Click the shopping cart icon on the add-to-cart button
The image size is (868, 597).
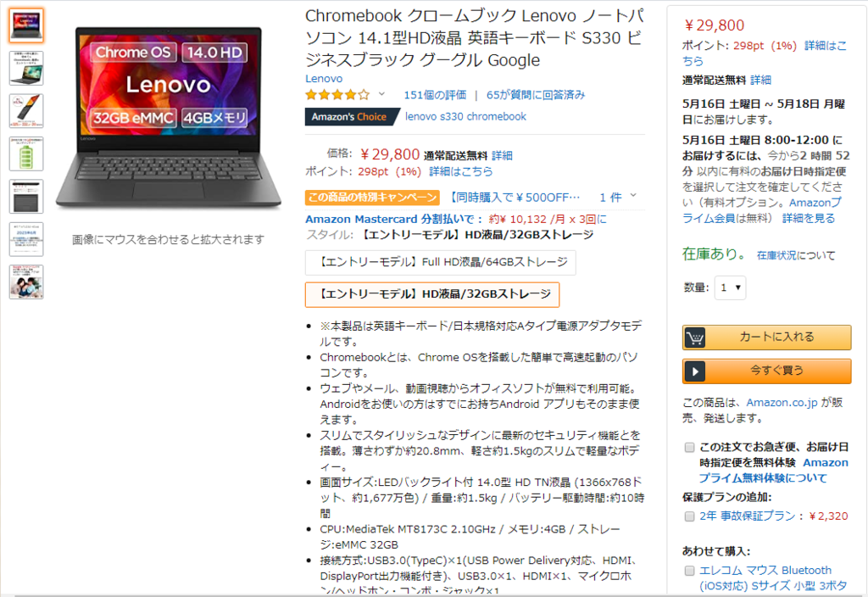click(x=695, y=338)
